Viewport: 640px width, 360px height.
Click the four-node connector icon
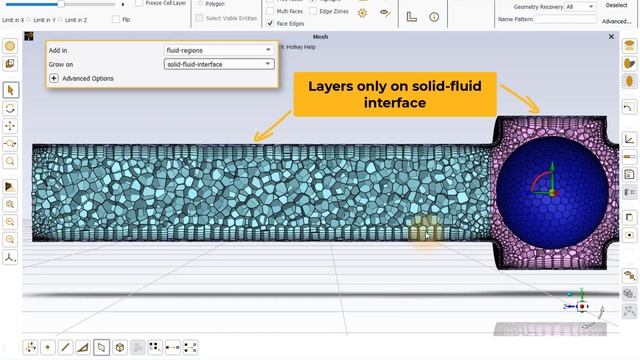pyautogui.click(x=190, y=347)
